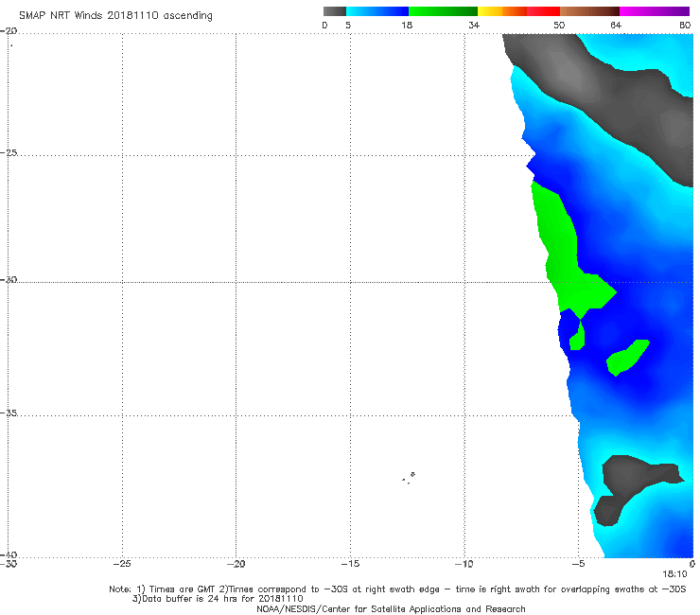Click the '-35' latitude axis label
Screen dimensions: 700x615
click(x=9, y=413)
